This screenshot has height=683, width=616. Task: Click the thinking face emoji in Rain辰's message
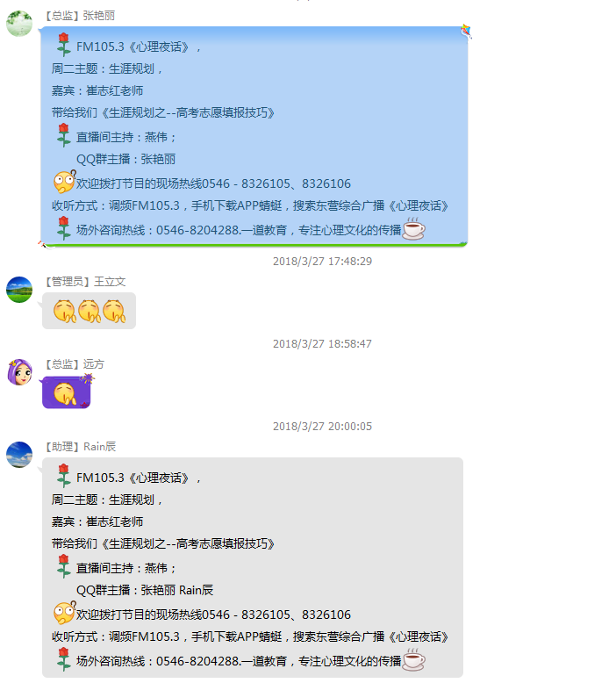point(64,613)
